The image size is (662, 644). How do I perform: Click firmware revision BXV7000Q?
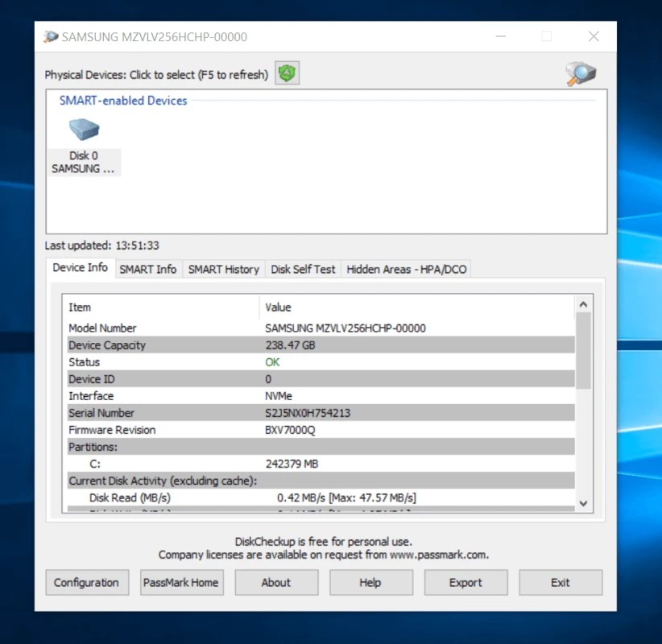(290, 430)
